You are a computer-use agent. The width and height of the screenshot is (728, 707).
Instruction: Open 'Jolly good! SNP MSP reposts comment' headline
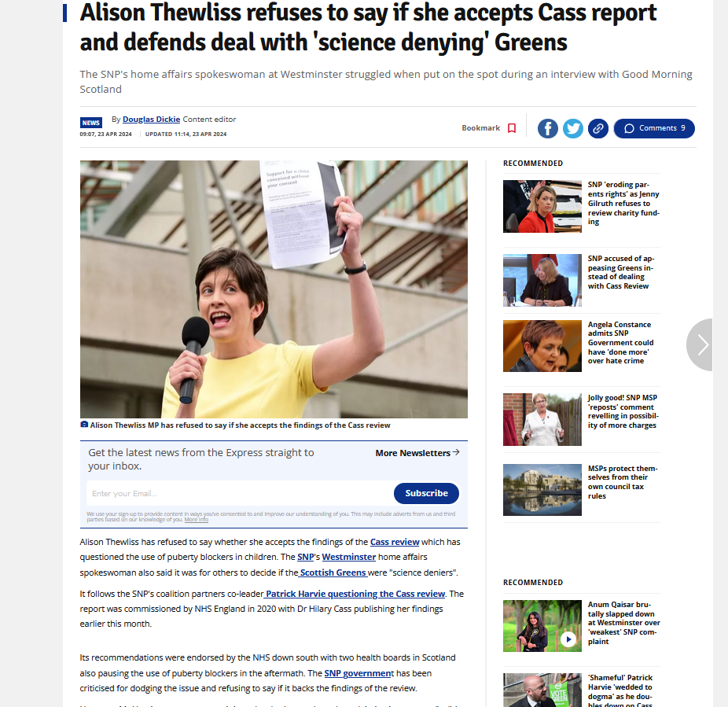(x=623, y=411)
